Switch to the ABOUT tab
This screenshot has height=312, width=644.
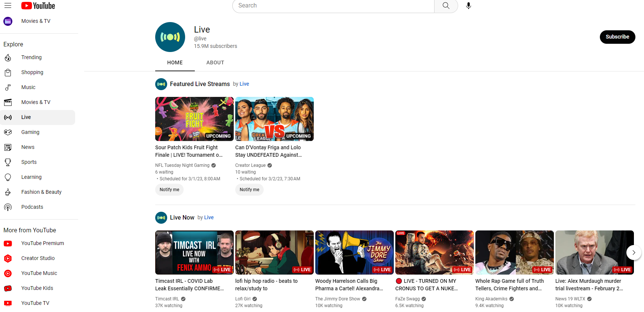click(x=215, y=62)
